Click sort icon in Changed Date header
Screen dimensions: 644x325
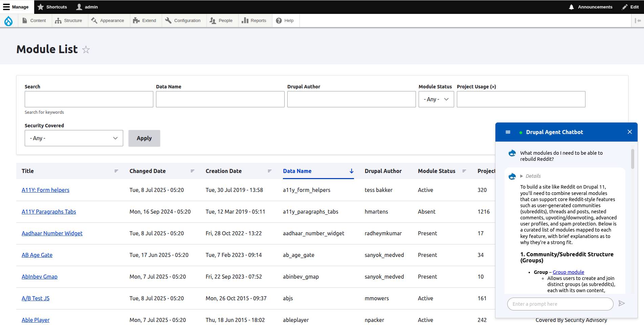[x=192, y=171]
